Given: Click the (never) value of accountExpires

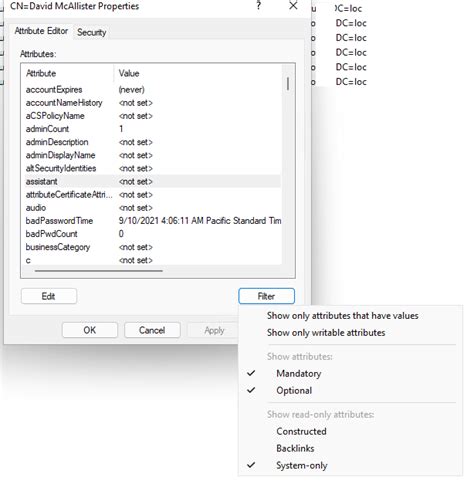Looking at the screenshot, I should click(x=132, y=90).
